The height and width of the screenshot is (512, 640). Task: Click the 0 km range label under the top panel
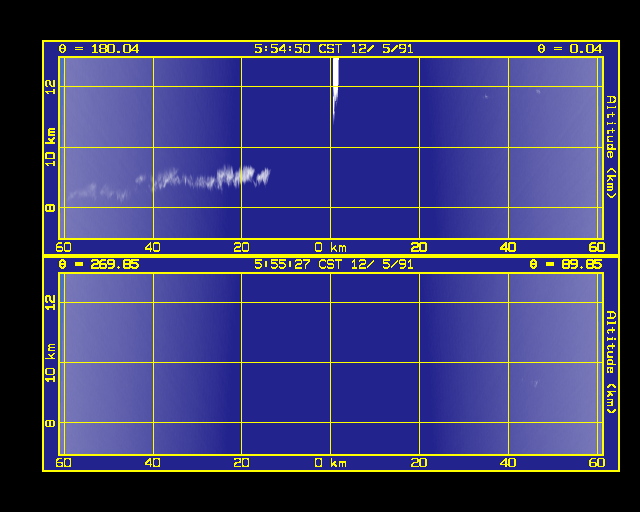point(331,247)
